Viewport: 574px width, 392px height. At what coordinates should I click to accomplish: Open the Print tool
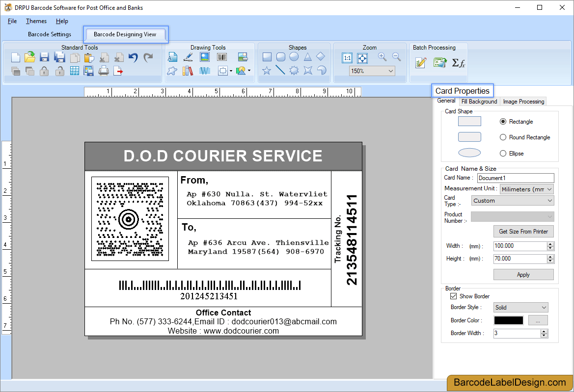click(104, 71)
